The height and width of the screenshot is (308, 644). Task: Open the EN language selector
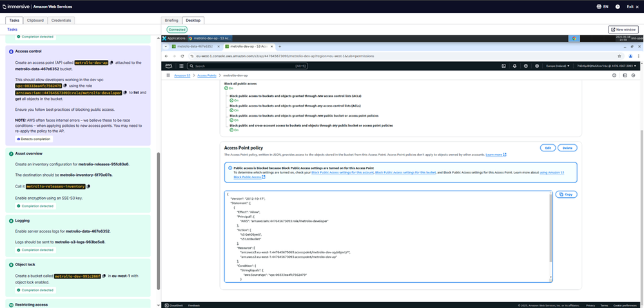(x=602, y=6)
